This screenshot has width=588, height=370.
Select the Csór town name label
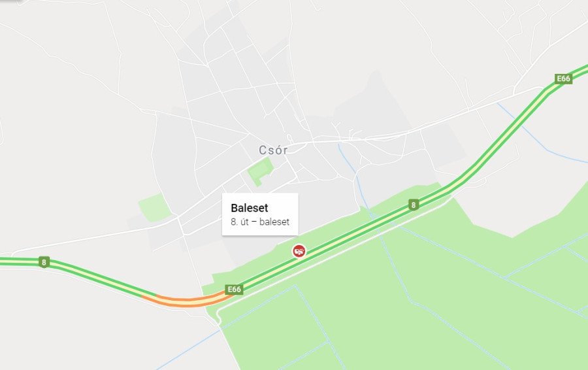point(273,150)
